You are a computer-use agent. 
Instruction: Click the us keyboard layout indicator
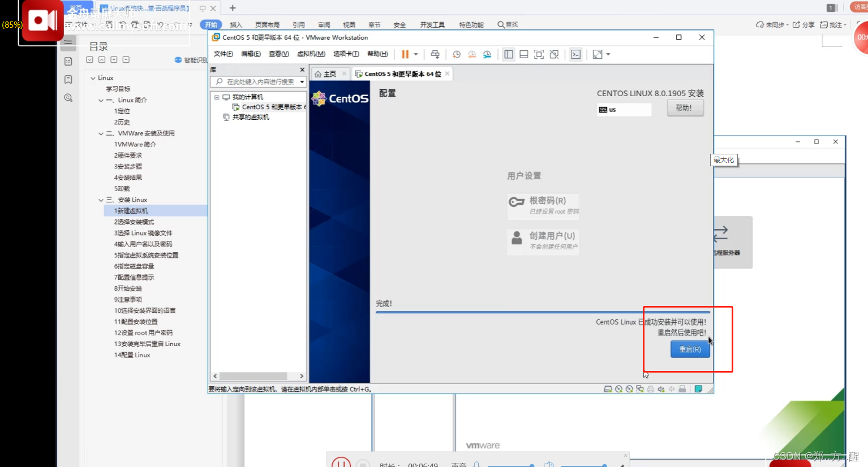pos(624,110)
